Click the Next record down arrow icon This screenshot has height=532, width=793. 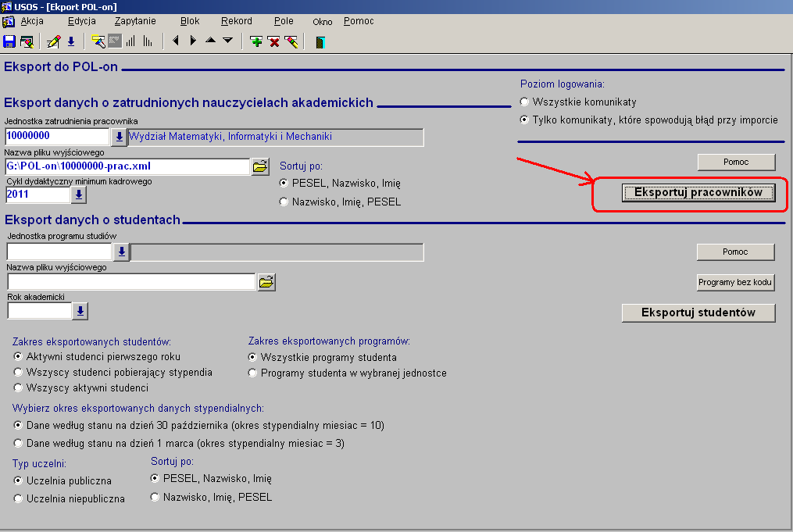coord(228,40)
